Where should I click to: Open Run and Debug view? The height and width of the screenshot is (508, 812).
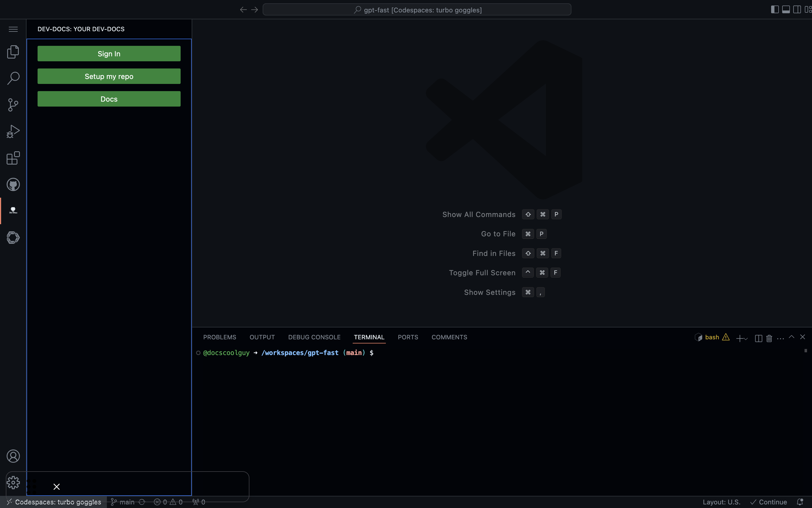click(13, 131)
